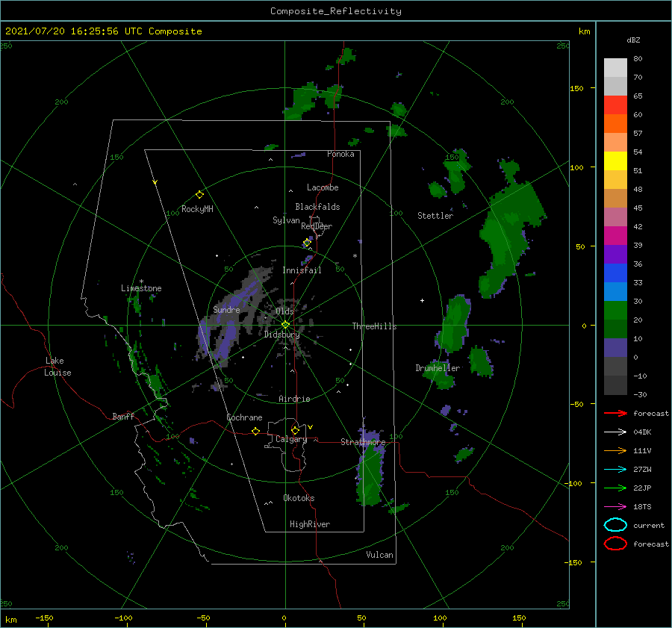Click the Limestone label

pos(141,288)
